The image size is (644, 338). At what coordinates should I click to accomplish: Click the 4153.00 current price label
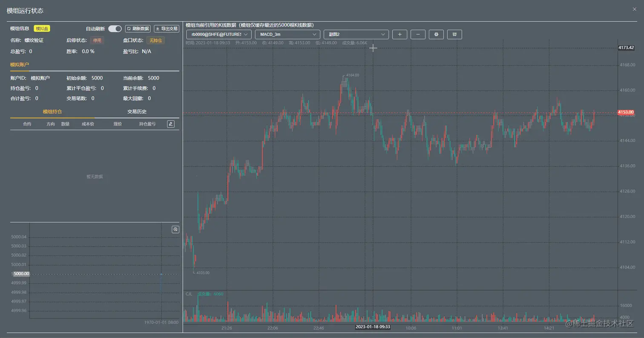tap(626, 112)
